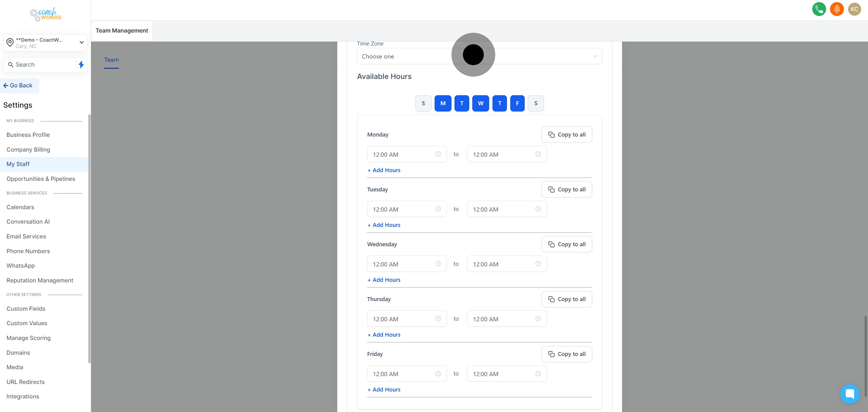Open the orange notifications bell
The width and height of the screenshot is (868, 412).
(x=837, y=9)
